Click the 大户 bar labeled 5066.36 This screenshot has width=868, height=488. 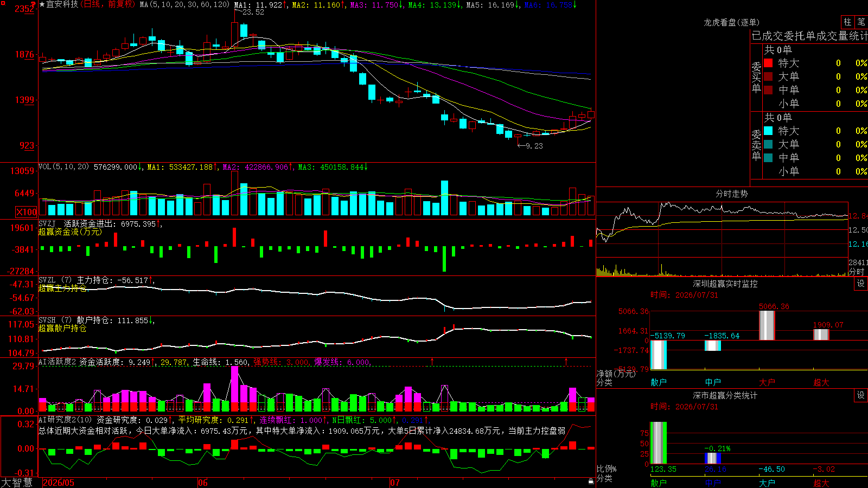coord(767,325)
